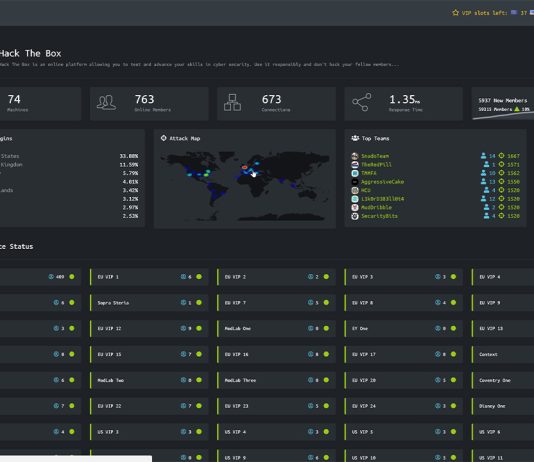Click green status dot on MedLab Two
The width and height of the screenshot is (534, 462).
pos(199,380)
